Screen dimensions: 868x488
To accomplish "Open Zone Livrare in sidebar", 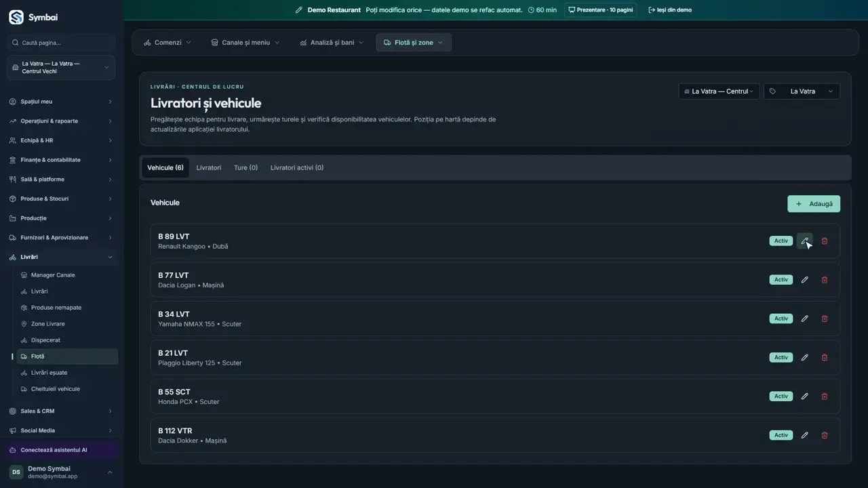I will pos(67,324).
